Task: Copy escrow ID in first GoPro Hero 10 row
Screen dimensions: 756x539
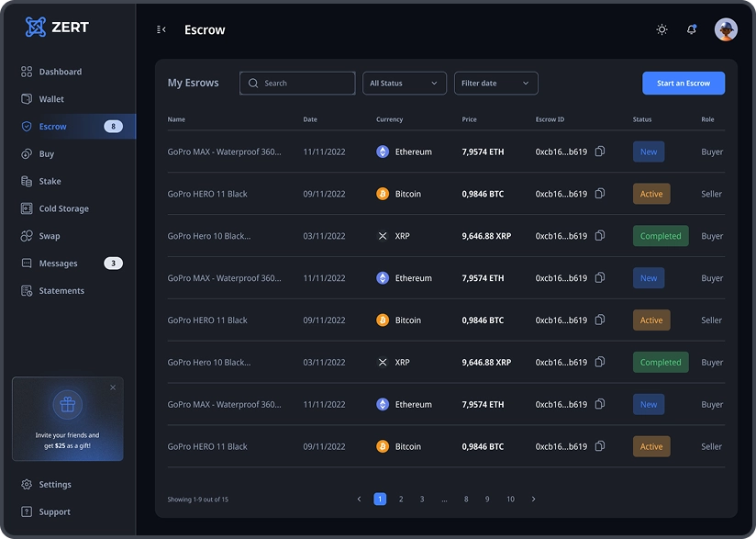Action: pyautogui.click(x=600, y=235)
